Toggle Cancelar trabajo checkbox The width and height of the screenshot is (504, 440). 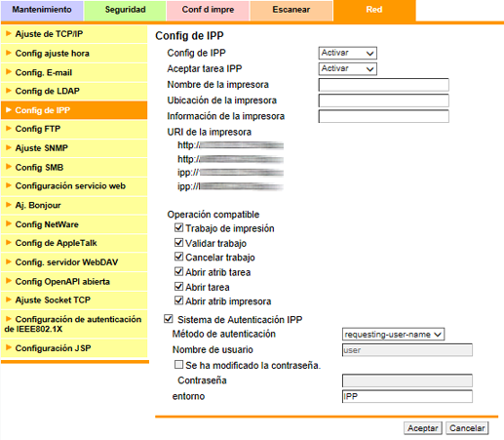pyautogui.click(x=178, y=257)
